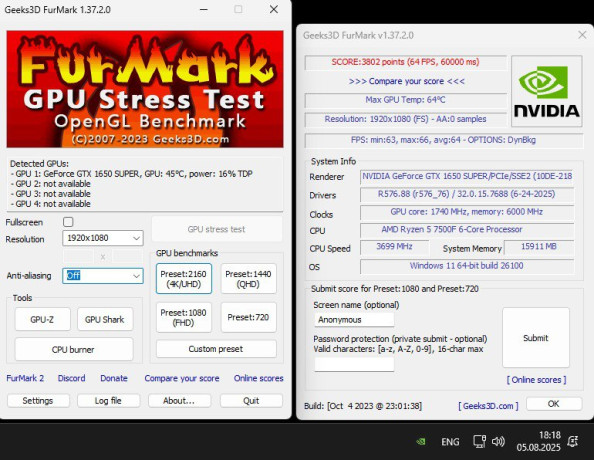Click the volume speaker icon
594x460 pixels.
[498, 441]
